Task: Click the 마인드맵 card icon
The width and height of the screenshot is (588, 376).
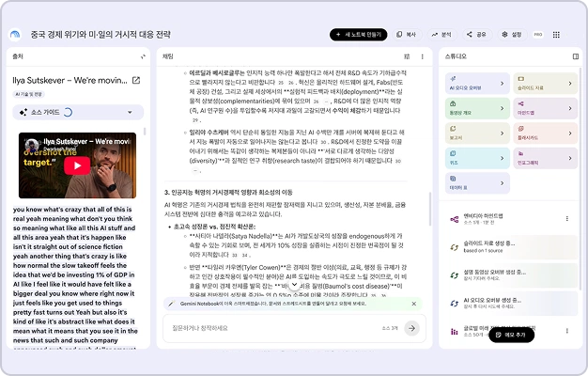Action: 521,103
